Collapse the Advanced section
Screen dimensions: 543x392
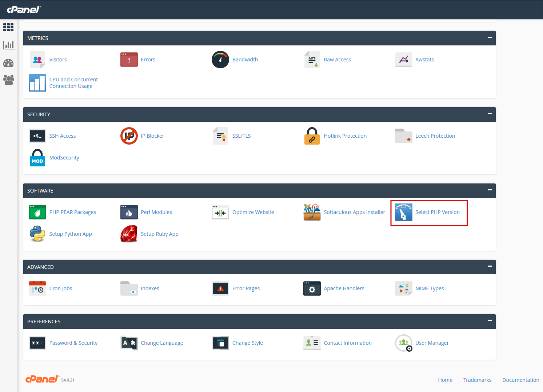coord(490,266)
